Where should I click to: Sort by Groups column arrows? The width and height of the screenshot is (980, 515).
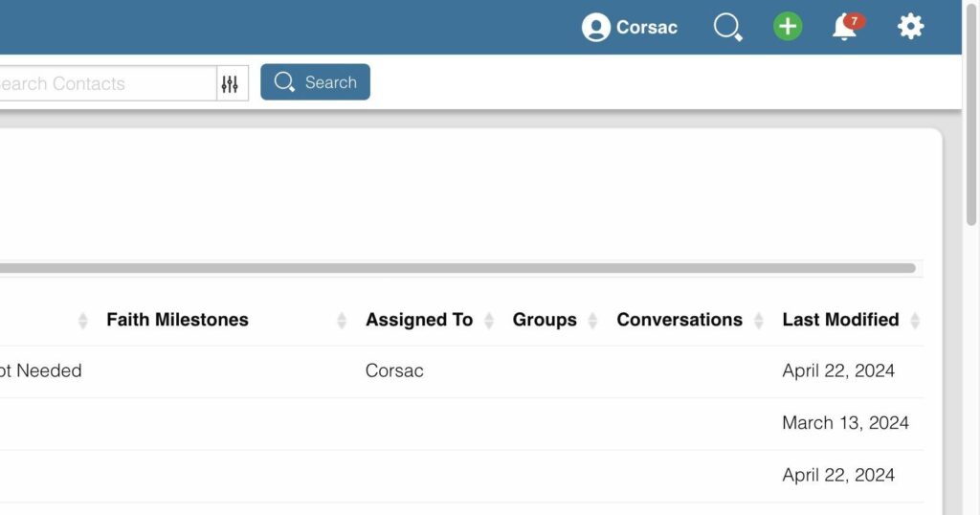point(592,321)
